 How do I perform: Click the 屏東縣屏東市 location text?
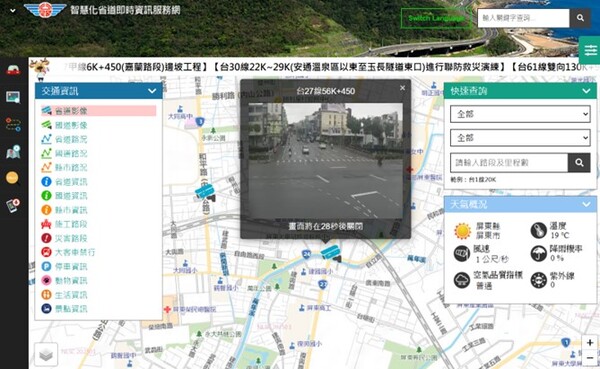(488, 231)
